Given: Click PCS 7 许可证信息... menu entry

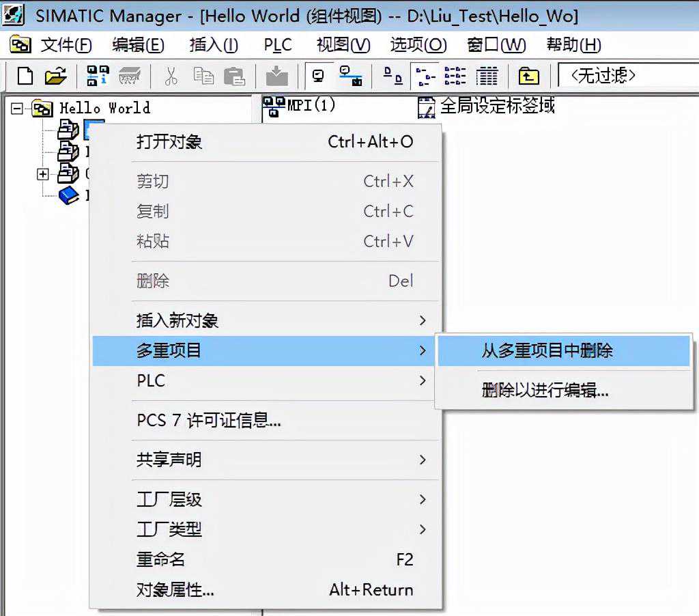Looking at the screenshot, I should [209, 421].
